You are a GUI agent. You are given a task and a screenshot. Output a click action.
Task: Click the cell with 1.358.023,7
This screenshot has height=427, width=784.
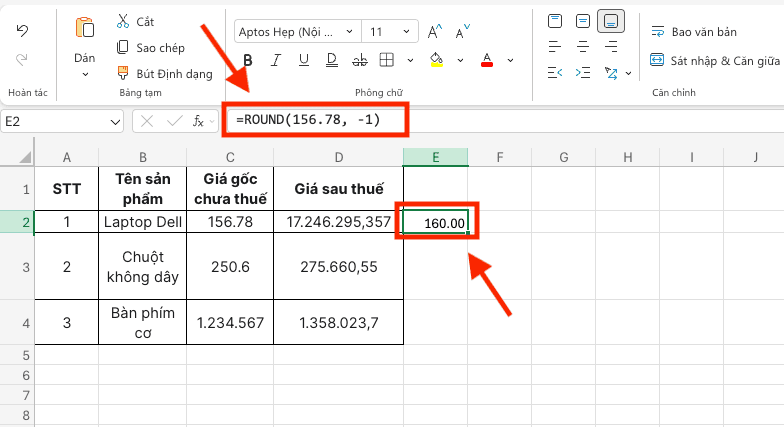(x=338, y=322)
